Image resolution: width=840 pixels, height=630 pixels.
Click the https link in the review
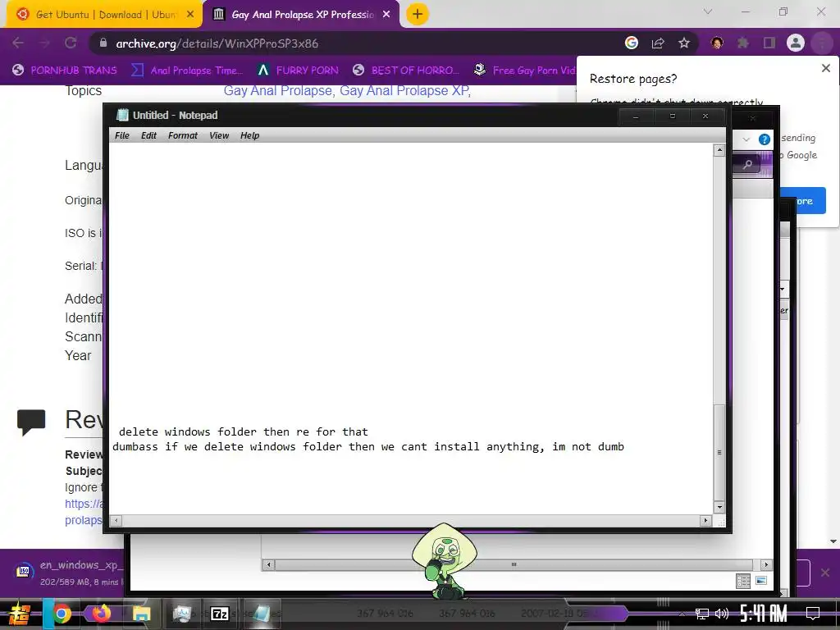[83, 504]
